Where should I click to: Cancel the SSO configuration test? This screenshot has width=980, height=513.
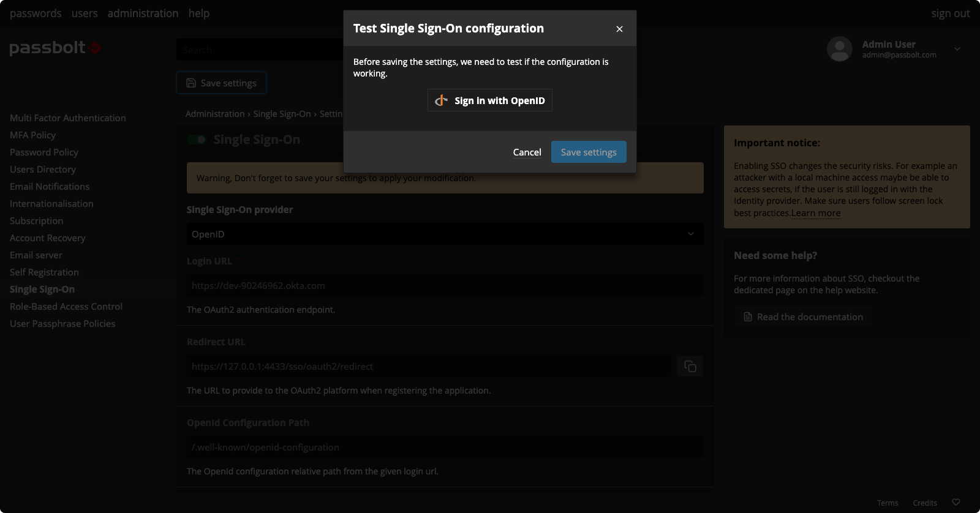click(x=527, y=152)
